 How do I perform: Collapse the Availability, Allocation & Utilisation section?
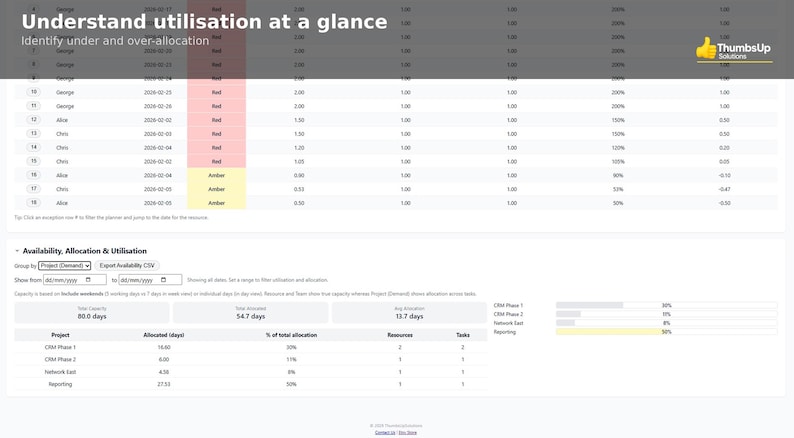tap(17, 251)
